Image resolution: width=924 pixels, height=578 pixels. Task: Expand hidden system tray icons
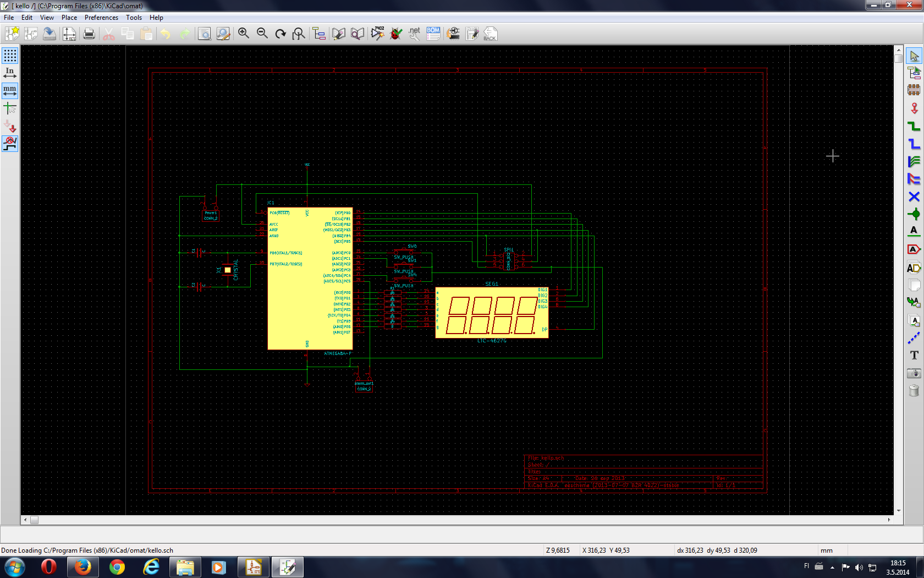(832, 567)
